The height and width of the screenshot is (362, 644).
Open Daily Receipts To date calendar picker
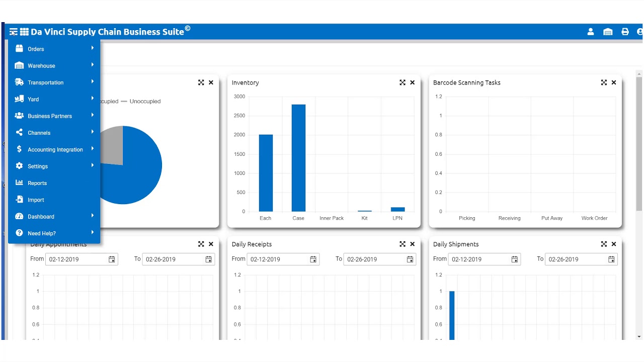(x=410, y=259)
